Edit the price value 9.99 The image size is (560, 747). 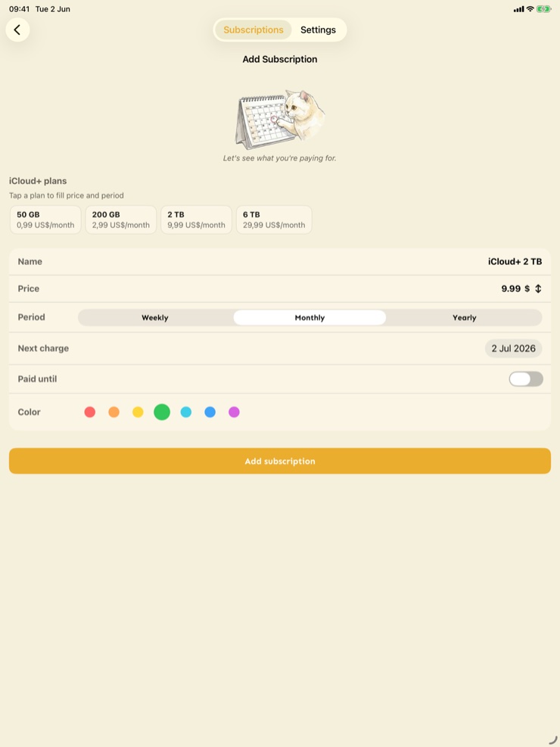[511, 288]
